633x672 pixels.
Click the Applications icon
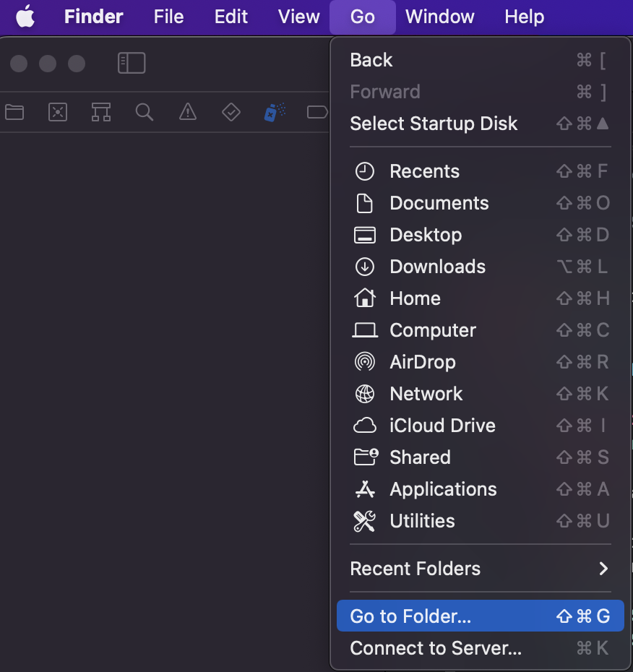pyautogui.click(x=365, y=489)
